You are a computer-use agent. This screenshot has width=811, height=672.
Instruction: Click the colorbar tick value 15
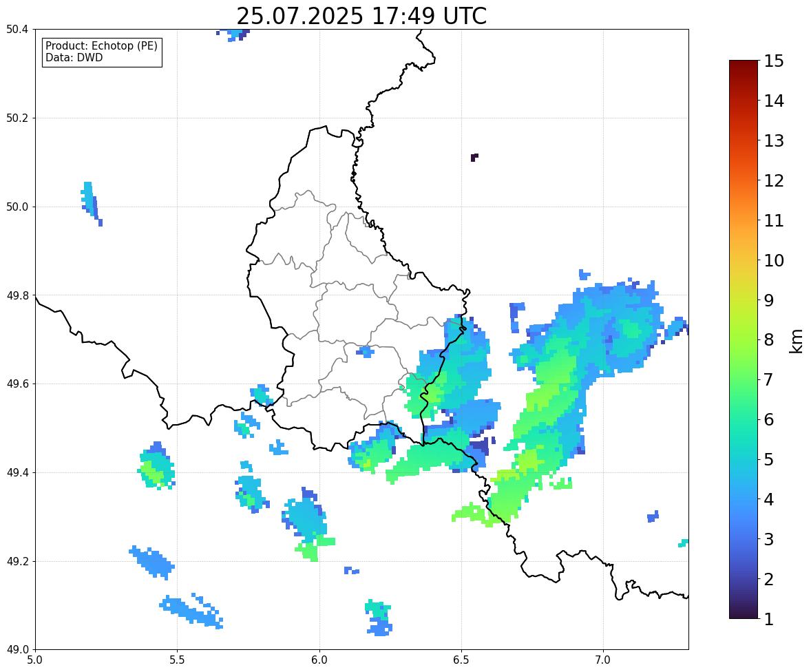point(774,61)
